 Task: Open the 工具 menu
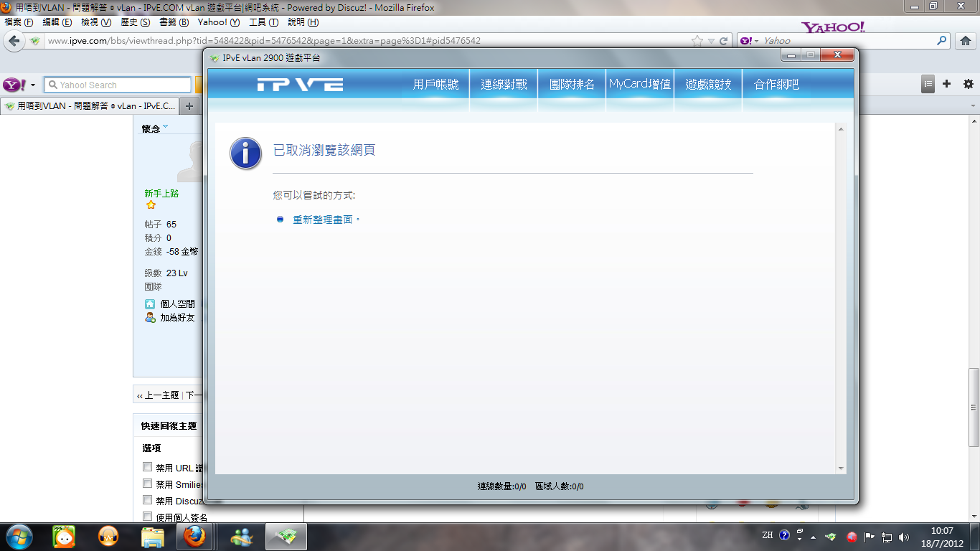point(264,22)
